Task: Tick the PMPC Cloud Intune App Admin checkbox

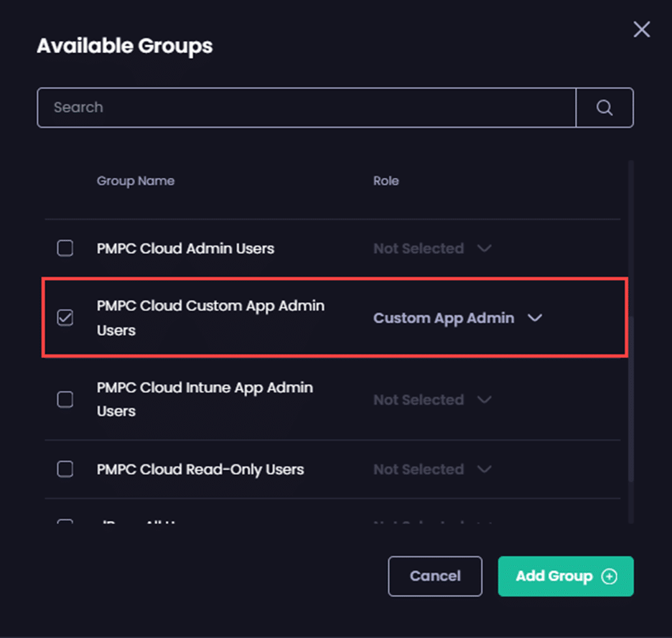Action: point(65,399)
